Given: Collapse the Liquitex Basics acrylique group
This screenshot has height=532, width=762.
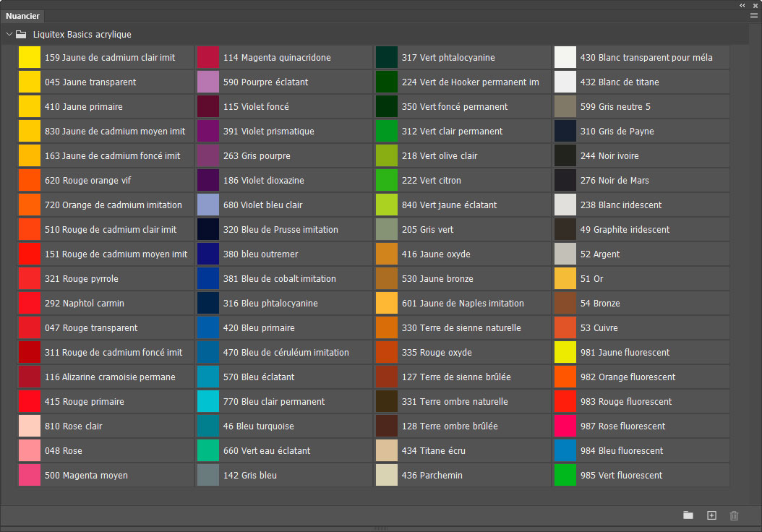Looking at the screenshot, I should point(9,34).
